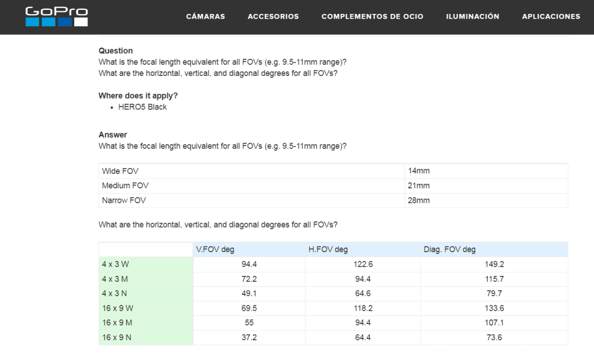This screenshot has height=364, width=594.
Task: Click the GoPro logo
Action: (56, 16)
